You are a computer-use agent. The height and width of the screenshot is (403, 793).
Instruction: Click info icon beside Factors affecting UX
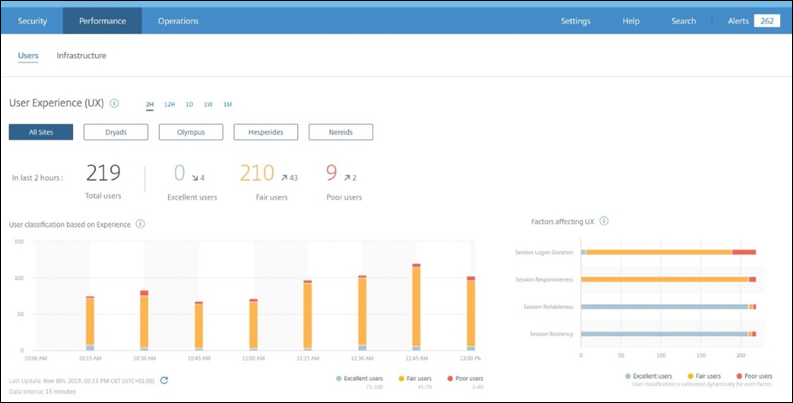(605, 221)
